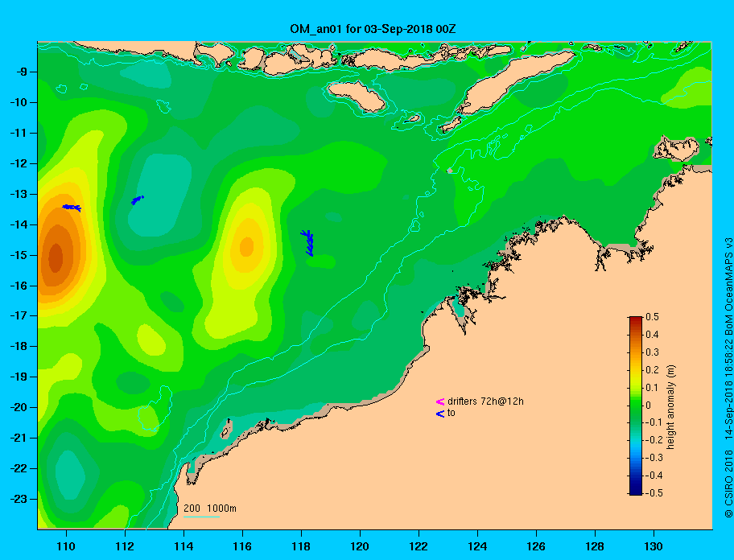The width and height of the screenshot is (734, 560).
Task: Click the plot title "OM_an01 for 03-Sep-2018 00Z"
Action: (373, 29)
